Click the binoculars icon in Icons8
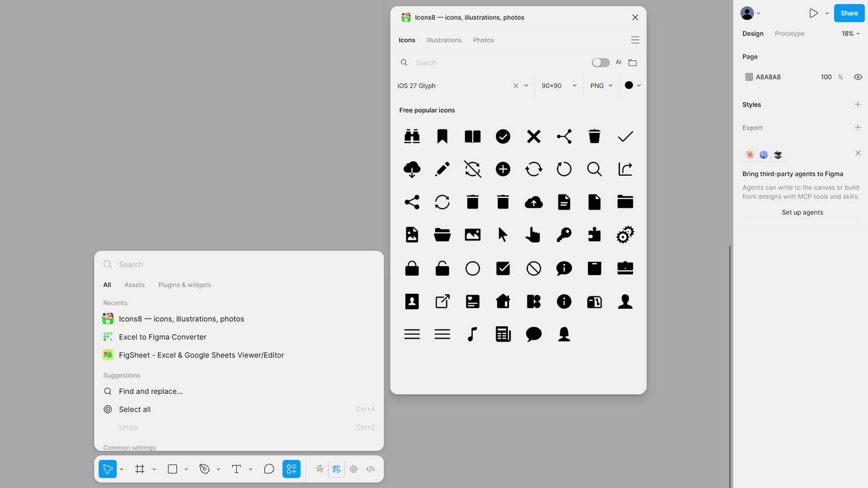This screenshot has width=868, height=488. (412, 136)
